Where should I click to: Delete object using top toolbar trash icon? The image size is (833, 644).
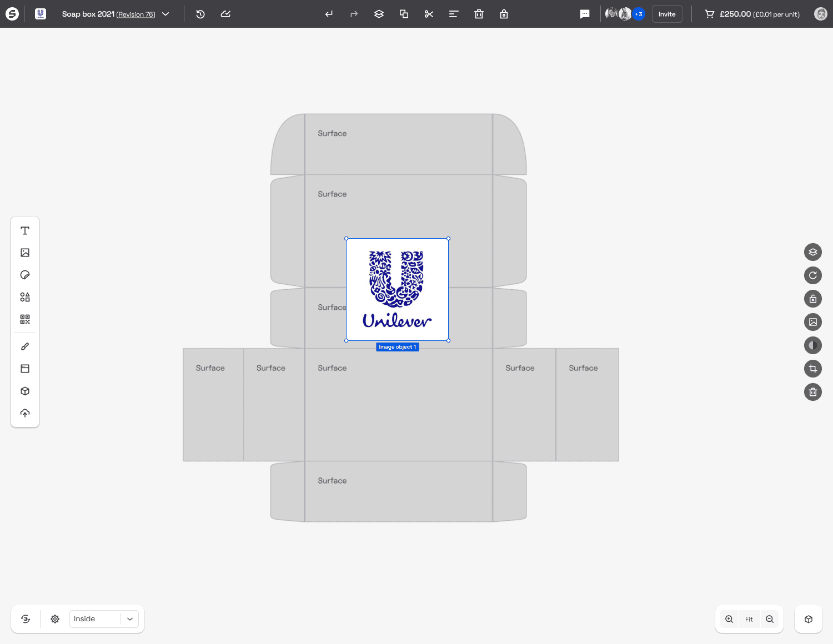pyautogui.click(x=479, y=14)
